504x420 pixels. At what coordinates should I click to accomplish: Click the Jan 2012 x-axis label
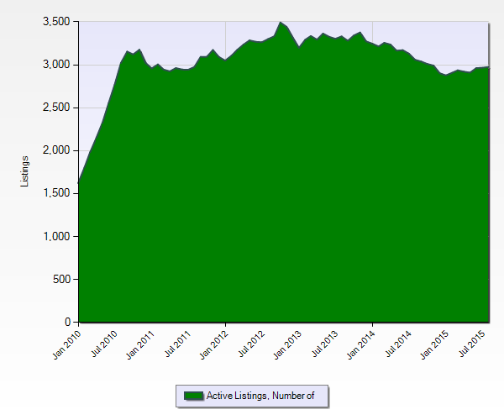(x=213, y=344)
